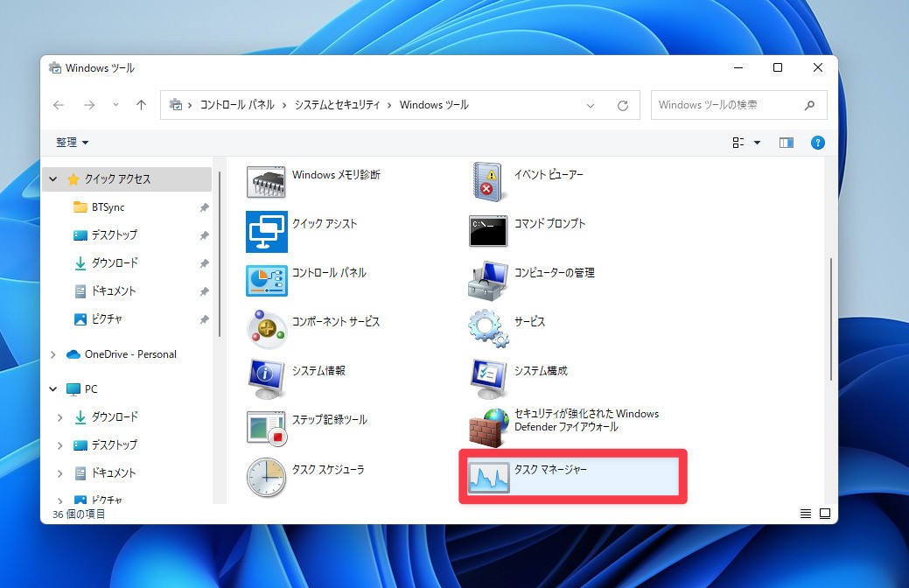Image resolution: width=909 pixels, height=588 pixels.
Task: Expand the OneDrive - Personal node
Action: tap(53, 354)
